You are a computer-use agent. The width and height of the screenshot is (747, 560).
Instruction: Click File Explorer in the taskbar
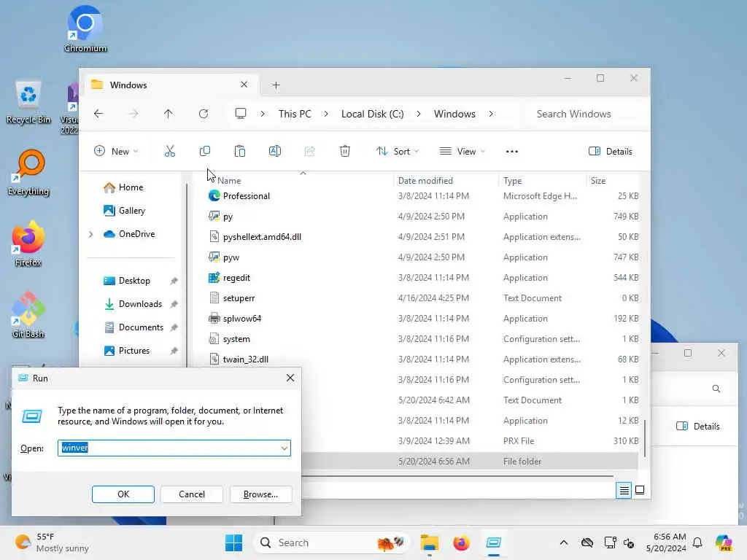[429, 542]
